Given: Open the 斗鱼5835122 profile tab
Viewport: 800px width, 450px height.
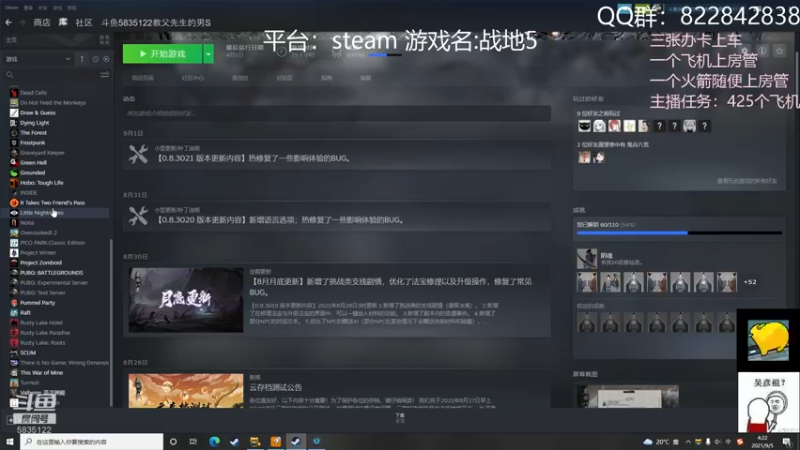Looking at the screenshot, I should point(156,22).
